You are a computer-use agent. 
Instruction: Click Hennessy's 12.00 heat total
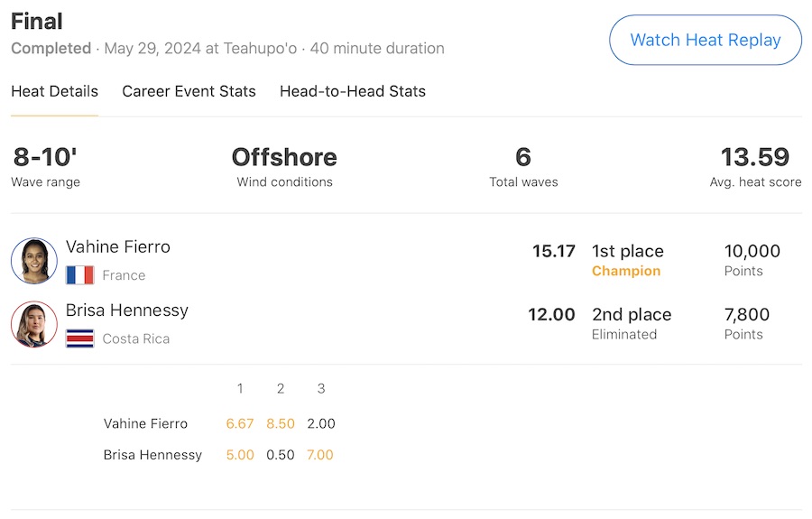551,314
